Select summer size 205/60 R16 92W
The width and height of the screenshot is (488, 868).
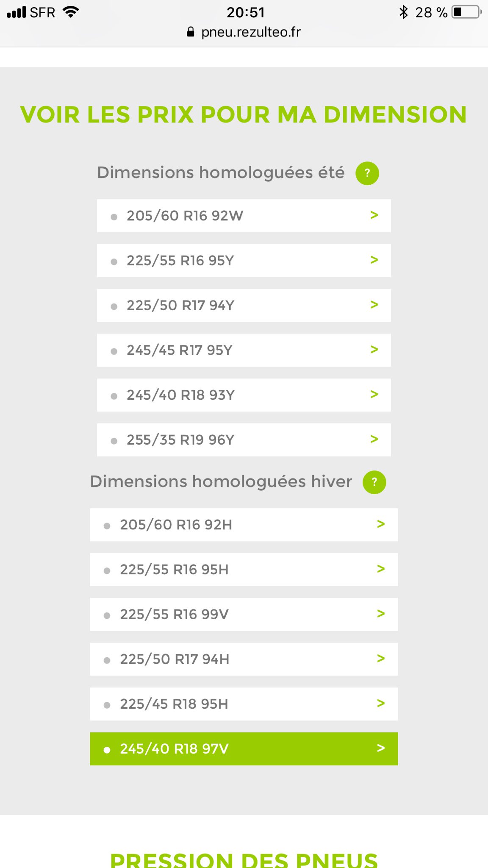tap(244, 216)
